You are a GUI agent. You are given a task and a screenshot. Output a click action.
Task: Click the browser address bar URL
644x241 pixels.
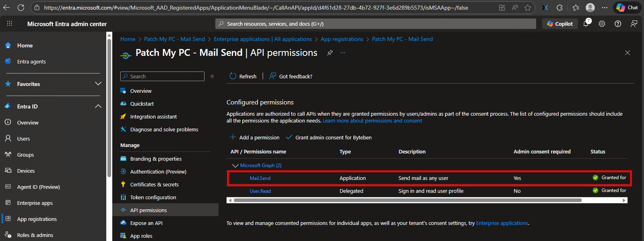tap(256, 8)
